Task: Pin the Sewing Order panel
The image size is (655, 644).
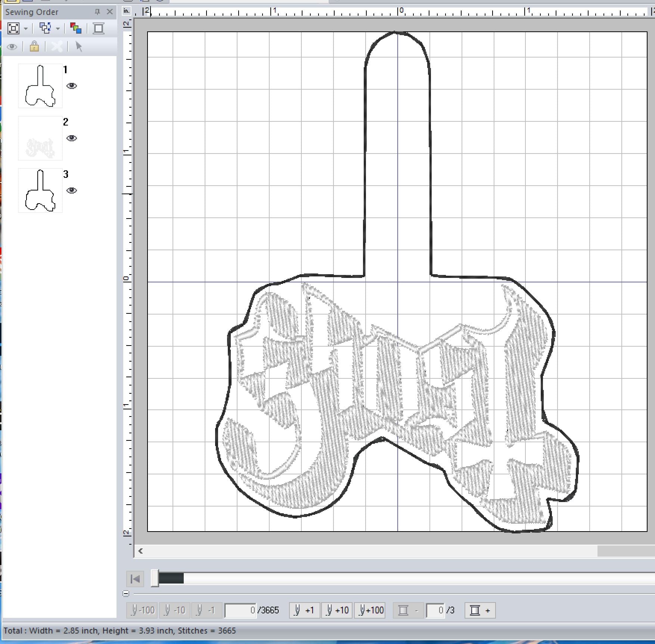Action: point(97,12)
